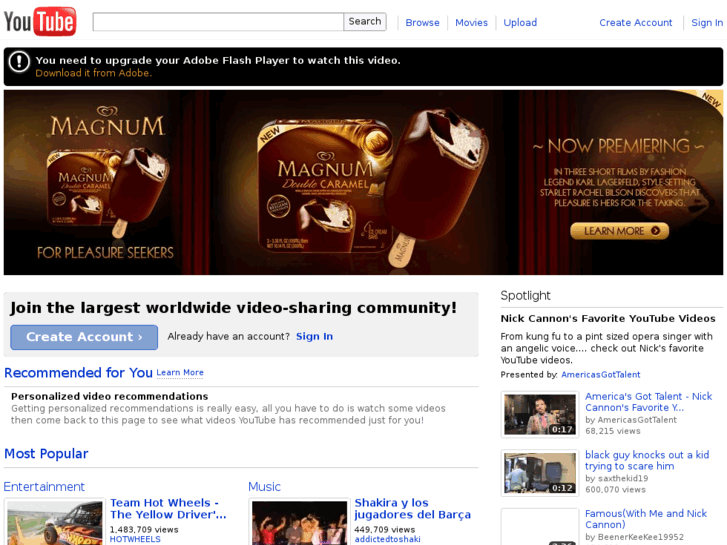Click the YouTube logo

(x=40, y=21)
